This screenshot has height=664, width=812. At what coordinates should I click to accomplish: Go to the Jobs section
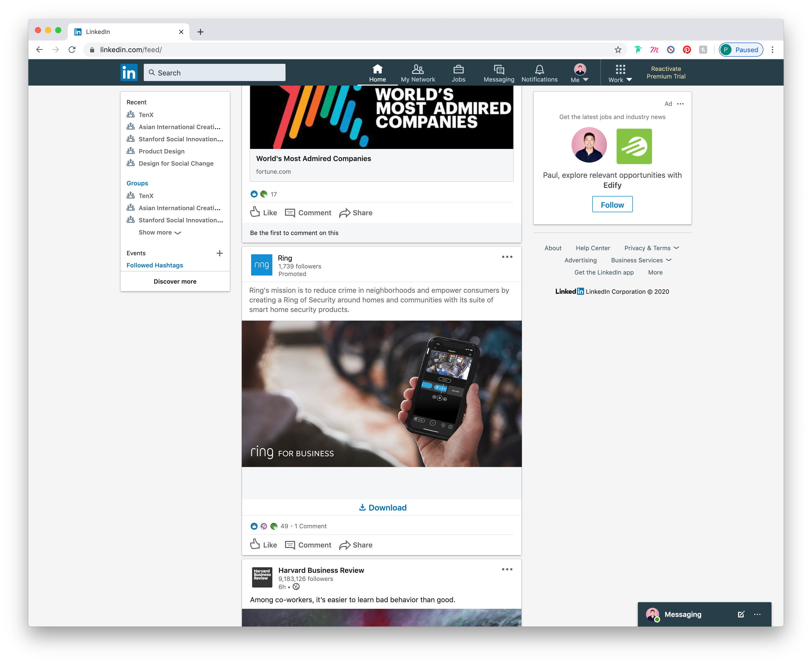click(458, 73)
